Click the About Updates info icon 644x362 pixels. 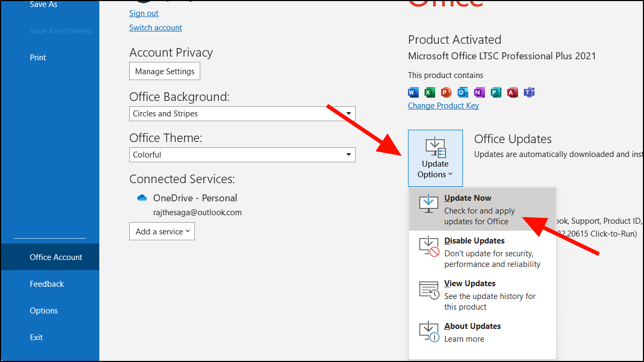click(429, 332)
